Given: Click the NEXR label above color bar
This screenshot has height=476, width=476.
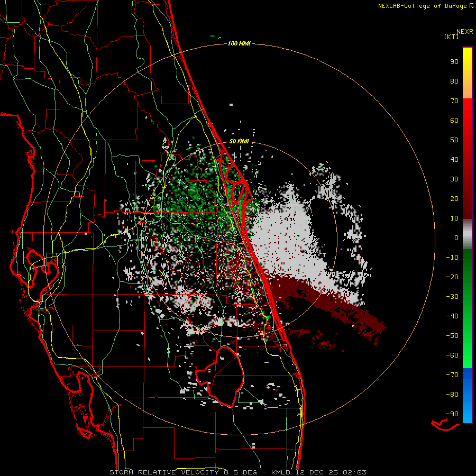Looking at the screenshot, I should point(465,32).
